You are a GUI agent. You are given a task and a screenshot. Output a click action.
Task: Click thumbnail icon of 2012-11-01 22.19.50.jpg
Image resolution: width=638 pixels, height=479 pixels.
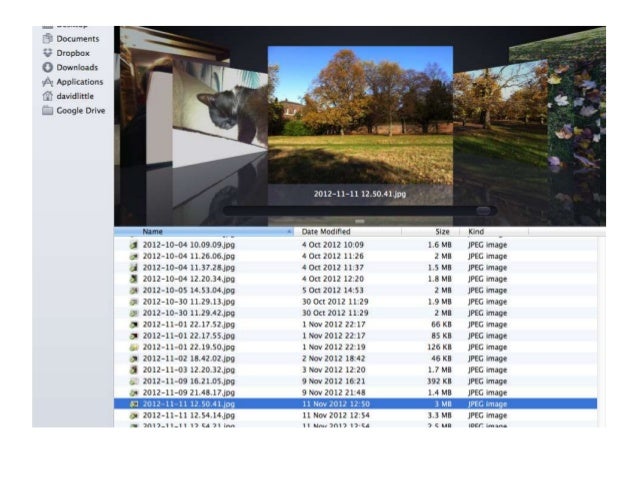point(134,347)
